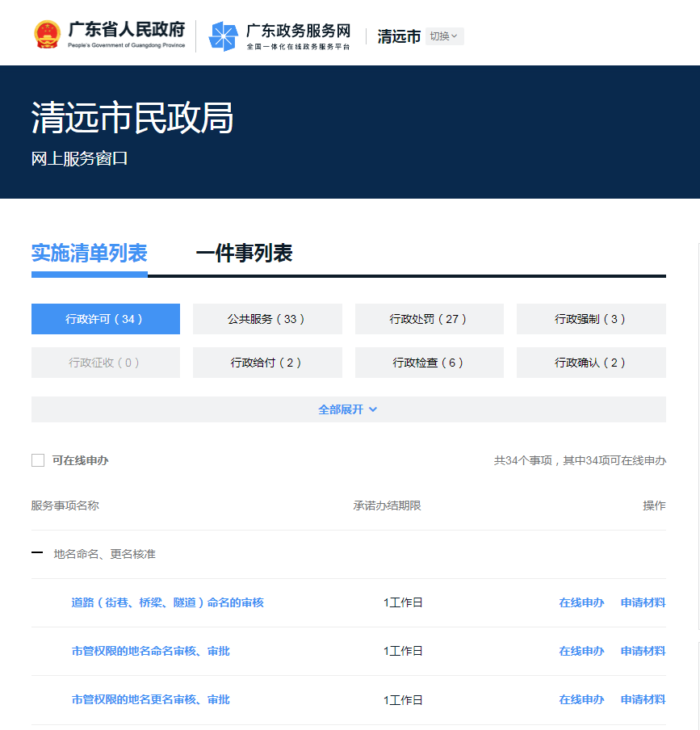Screen dimensions: 700x730
Task: Tick the 可在线申办 checkbox
Action: click(x=38, y=460)
